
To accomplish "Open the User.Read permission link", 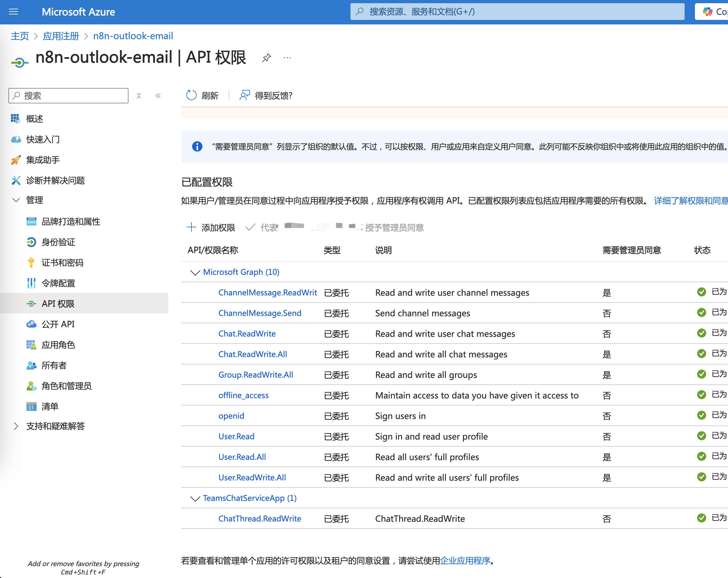I will click(x=236, y=437).
